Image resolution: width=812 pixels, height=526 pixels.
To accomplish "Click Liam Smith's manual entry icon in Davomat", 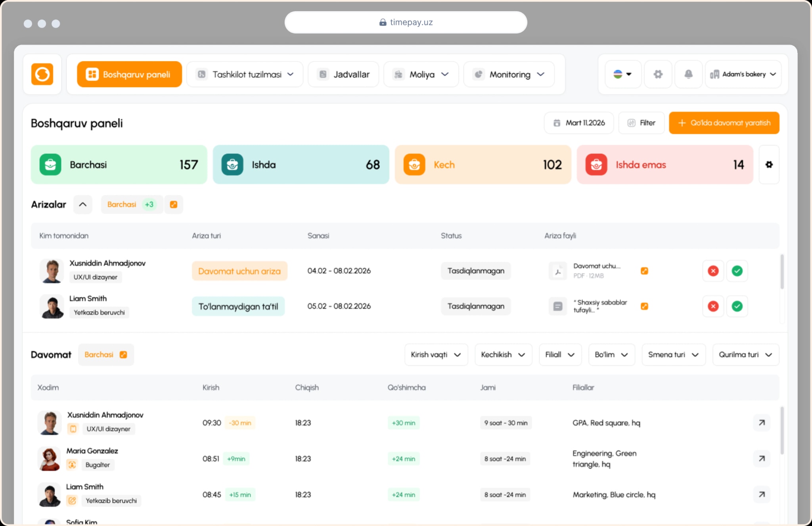I will [72, 501].
